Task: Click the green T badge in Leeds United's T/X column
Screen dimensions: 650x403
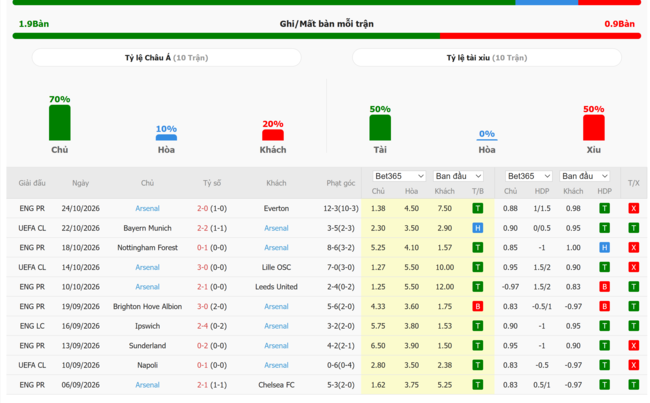Action: [633, 286]
